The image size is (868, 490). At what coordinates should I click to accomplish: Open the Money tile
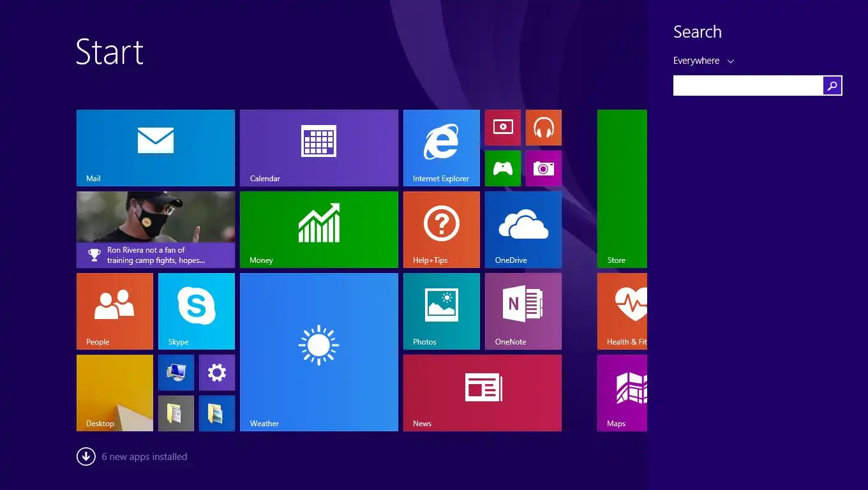319,230
